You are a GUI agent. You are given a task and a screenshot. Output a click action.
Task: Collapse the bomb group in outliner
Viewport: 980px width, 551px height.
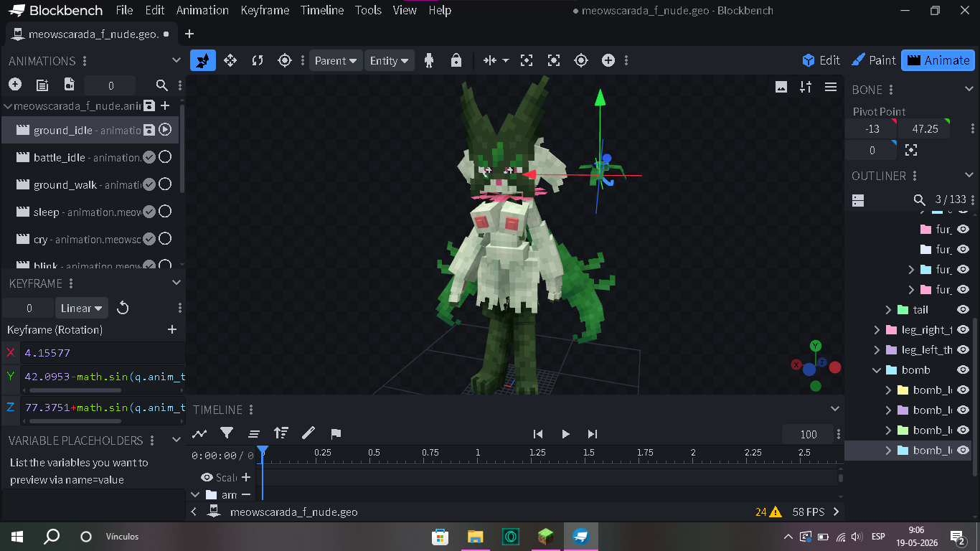877,370
